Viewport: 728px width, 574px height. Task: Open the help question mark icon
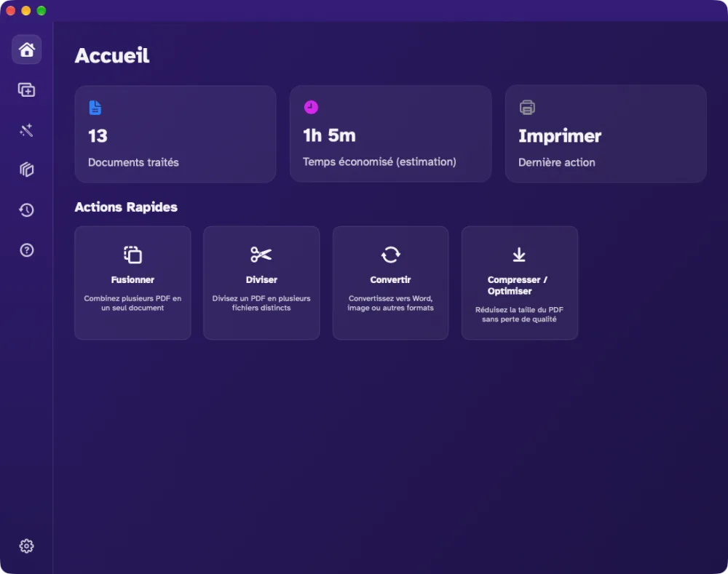pos(26,250)
